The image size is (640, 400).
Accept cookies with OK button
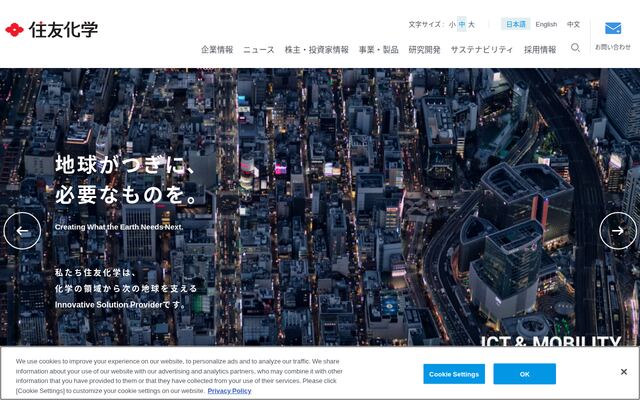coord(524,374)
